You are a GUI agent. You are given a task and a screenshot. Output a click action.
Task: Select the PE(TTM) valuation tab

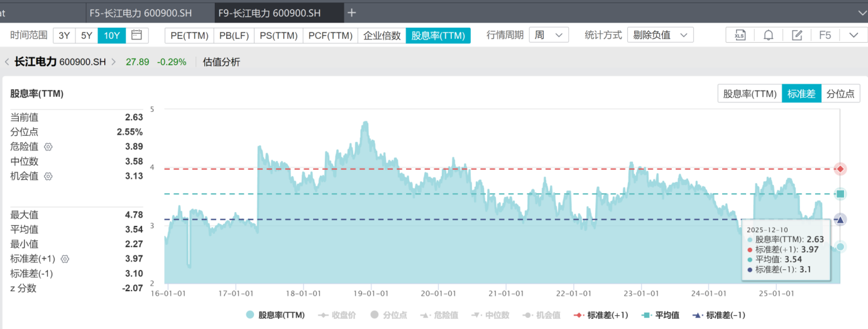click(189, 35)
